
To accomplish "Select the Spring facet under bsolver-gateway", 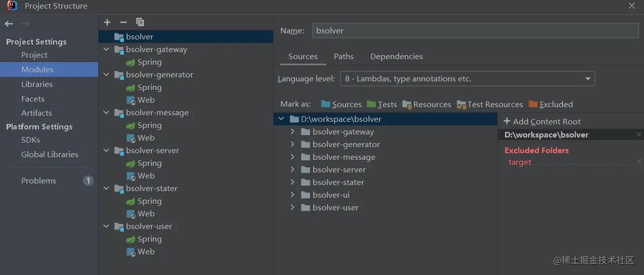I will (x=149, y=62).
